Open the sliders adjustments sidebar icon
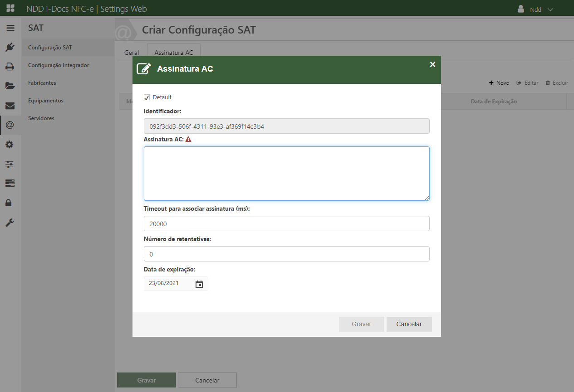The width and height of the screenshot is (574, 392). 10,164
